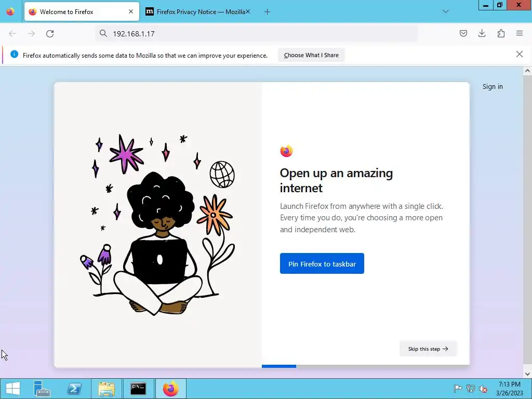Viewport: 532px width, 399px height.
Task: Click the muted volume icon in tray
Action: click(483, 389)
